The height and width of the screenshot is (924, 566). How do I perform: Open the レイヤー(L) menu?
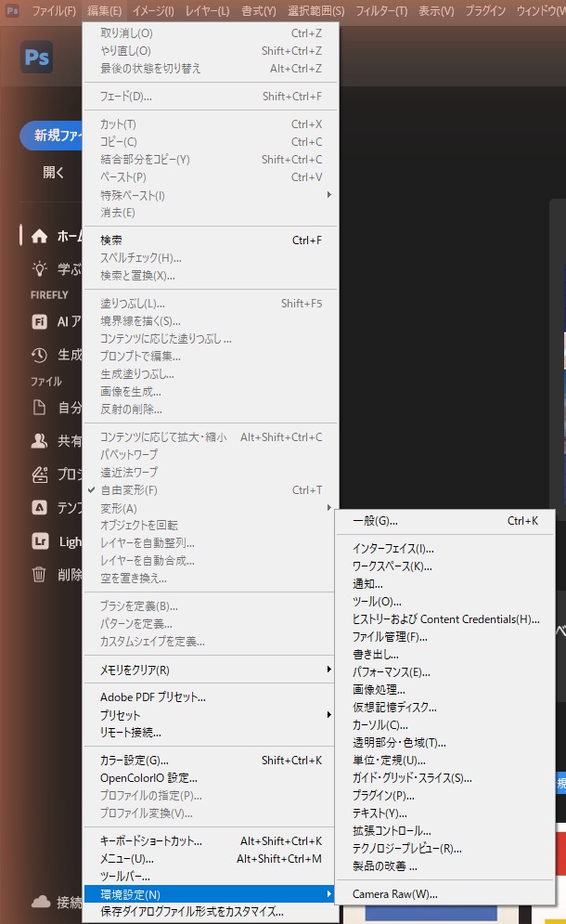point(207,10)
